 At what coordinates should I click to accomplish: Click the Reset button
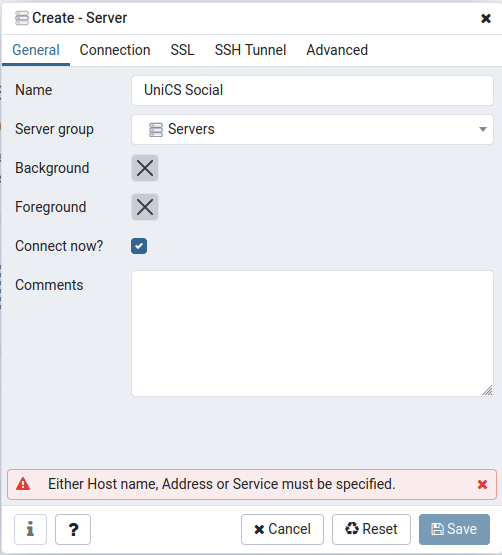tap(371, 529)
